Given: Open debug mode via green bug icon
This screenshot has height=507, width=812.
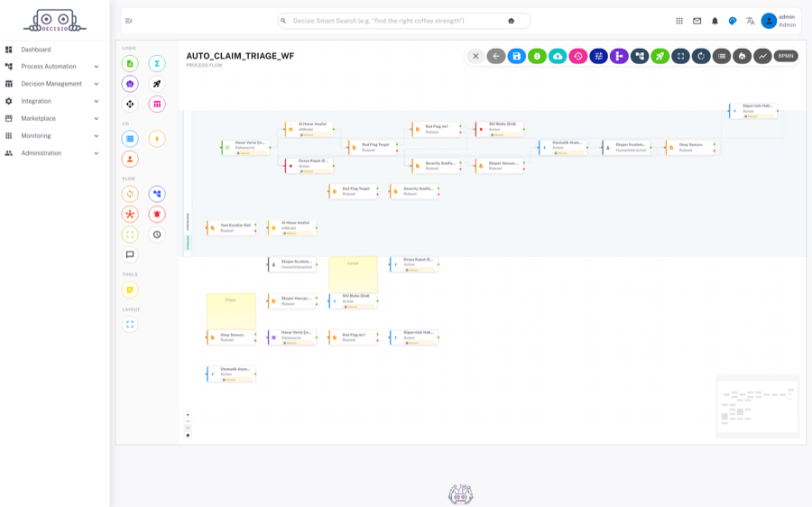Looking at the screenshot, I should click(537, 56).
